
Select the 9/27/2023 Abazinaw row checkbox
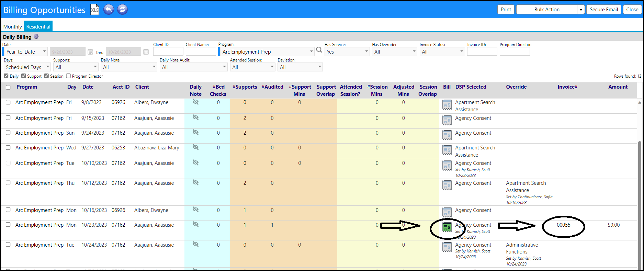(x=8, y=147)
